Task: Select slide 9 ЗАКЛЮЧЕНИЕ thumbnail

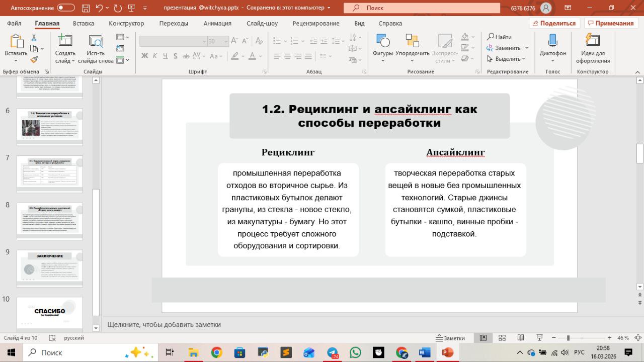Action: point(50,268)
